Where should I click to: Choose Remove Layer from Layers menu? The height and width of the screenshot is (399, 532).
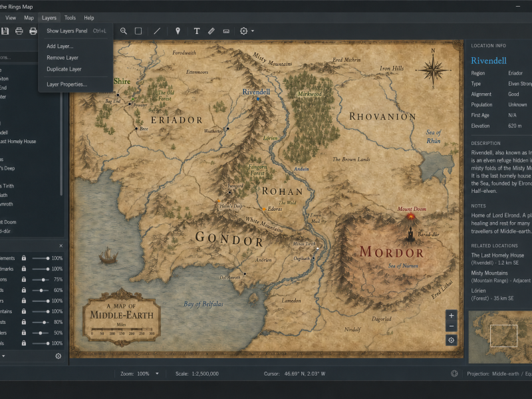coord(76,58)
